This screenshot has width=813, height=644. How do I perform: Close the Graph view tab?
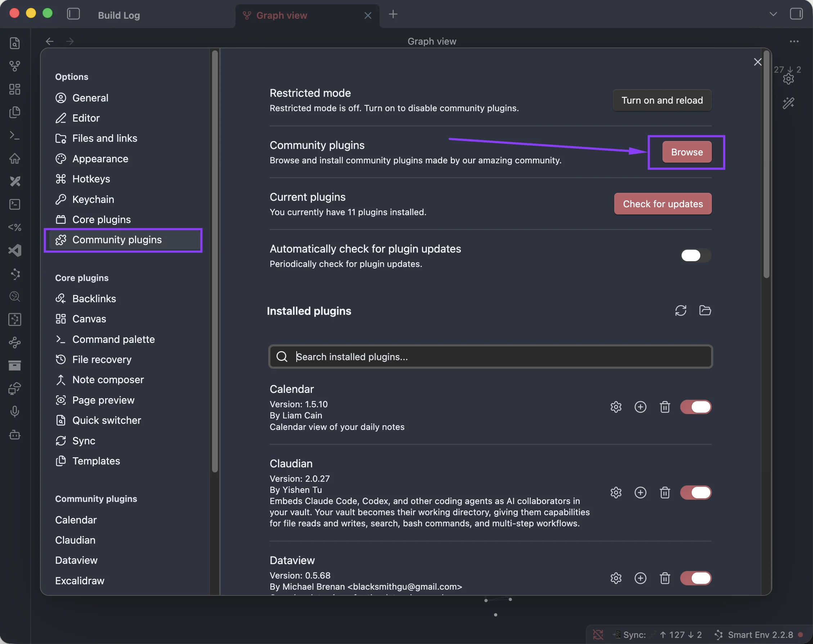point(368,15)
